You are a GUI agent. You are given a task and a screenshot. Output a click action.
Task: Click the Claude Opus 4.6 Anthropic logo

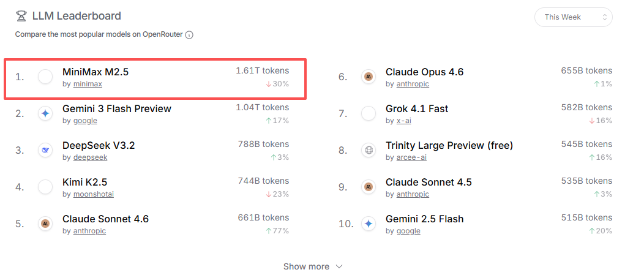369,77
